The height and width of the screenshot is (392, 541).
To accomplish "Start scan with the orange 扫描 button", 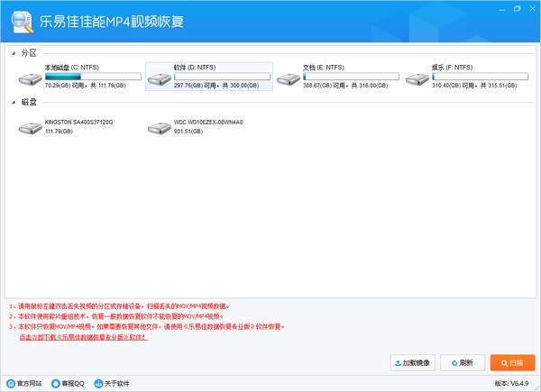I will pos(512,362).
